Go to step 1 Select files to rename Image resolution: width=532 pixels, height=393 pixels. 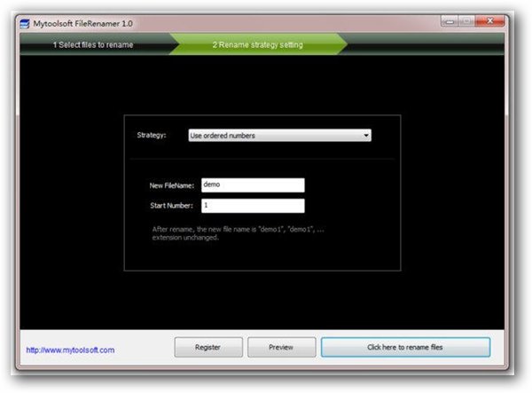(x=93, y=44)
